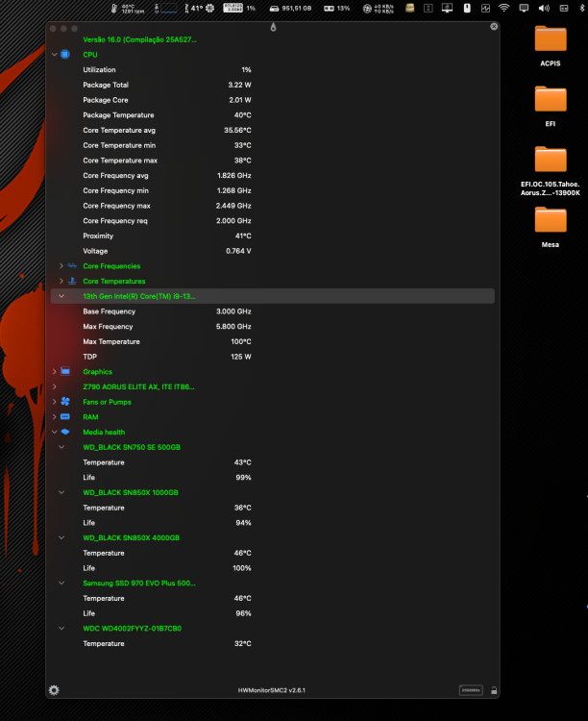
Task: Click menu bar CPU graph item
Action: [x=165, y=9]
